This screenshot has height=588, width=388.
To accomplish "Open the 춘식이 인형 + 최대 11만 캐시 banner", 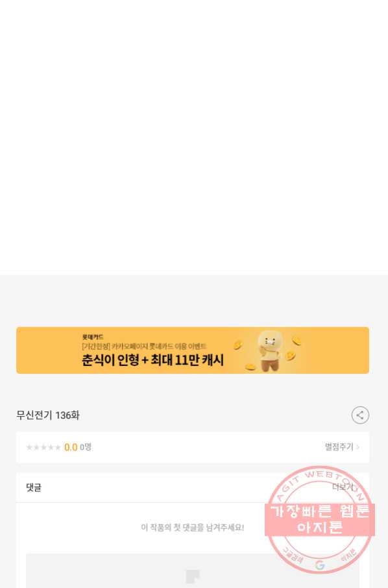I will click(x=193, y=350).
